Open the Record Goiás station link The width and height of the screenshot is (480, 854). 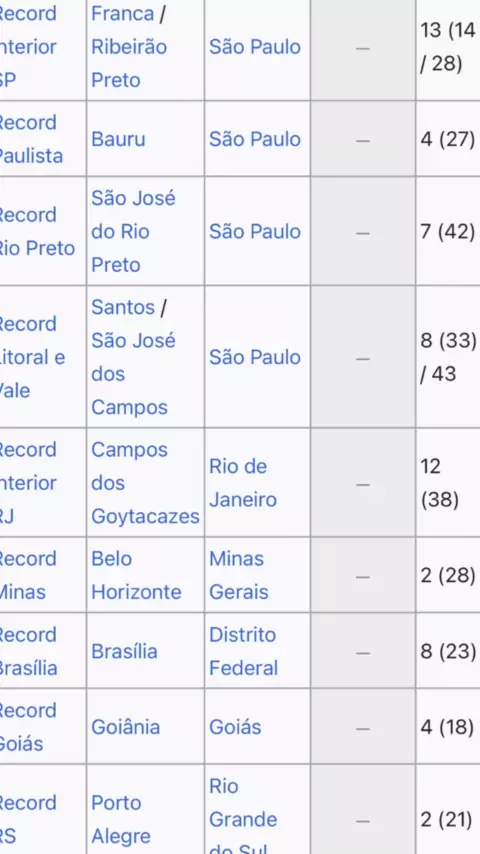coord(28,727)
